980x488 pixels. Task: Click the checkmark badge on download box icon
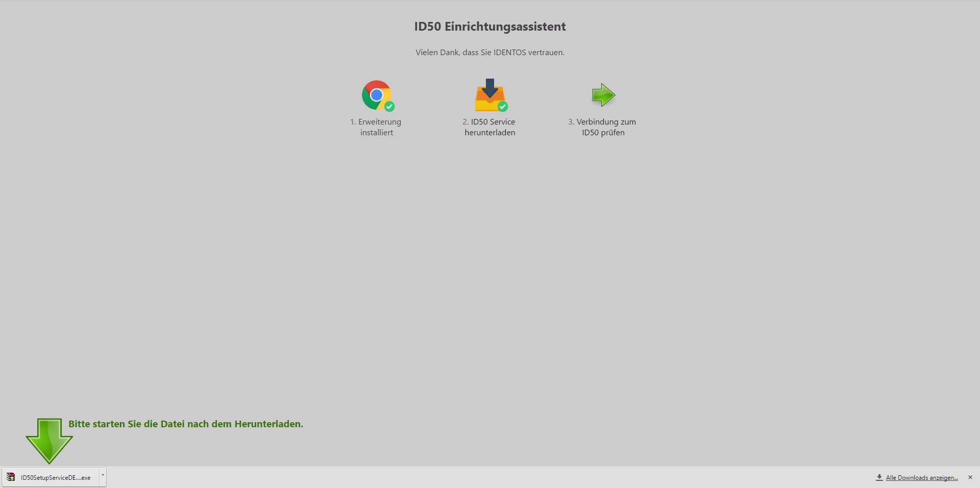click(503, 107)
